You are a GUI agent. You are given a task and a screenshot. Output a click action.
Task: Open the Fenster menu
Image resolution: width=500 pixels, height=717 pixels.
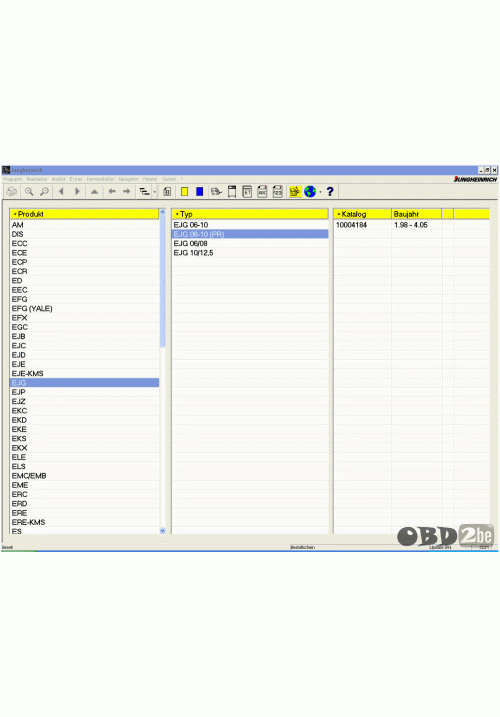click(150, 179)
